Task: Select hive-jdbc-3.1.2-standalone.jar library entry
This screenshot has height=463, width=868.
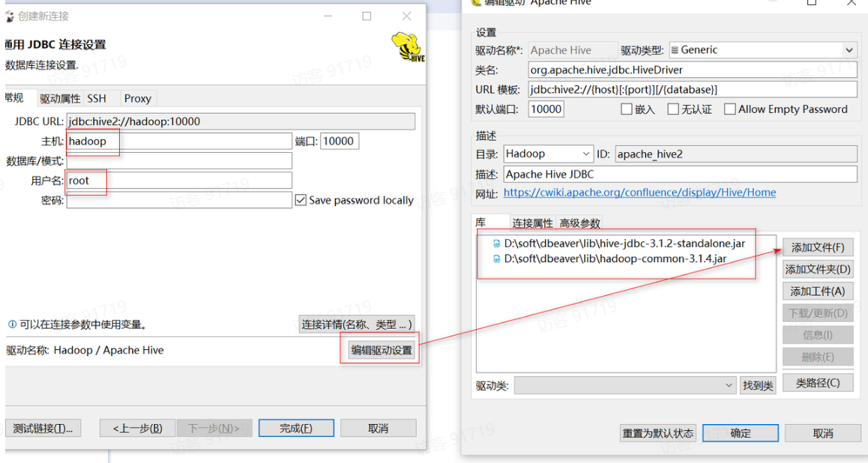Action: [x=624, y=243]
